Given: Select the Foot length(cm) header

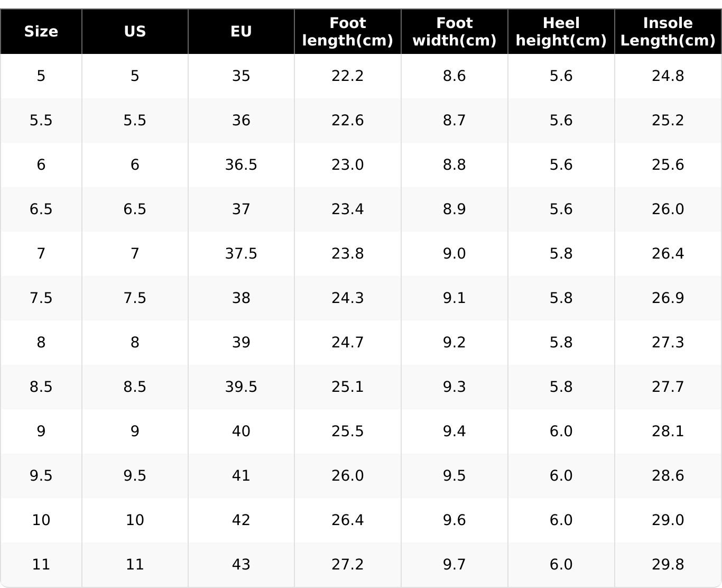Looking at the screenshot, I should (x=348, y=32).
